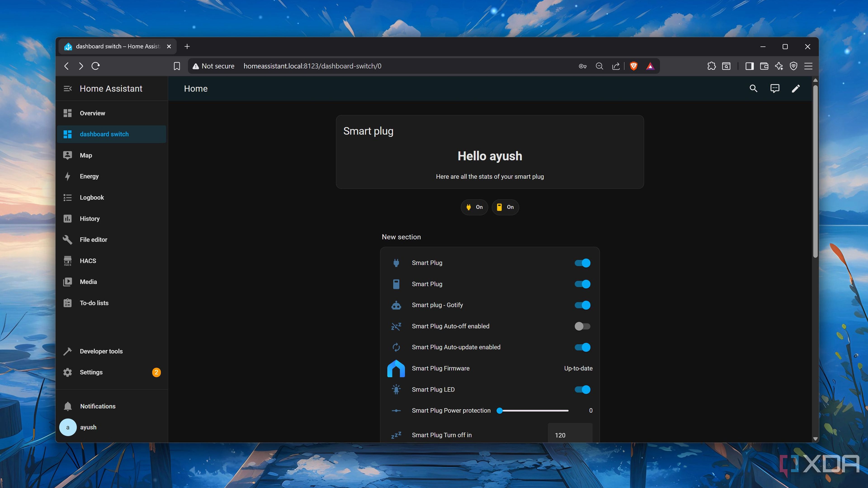Open the Brave Wallet icon

[x=764, y=66]
